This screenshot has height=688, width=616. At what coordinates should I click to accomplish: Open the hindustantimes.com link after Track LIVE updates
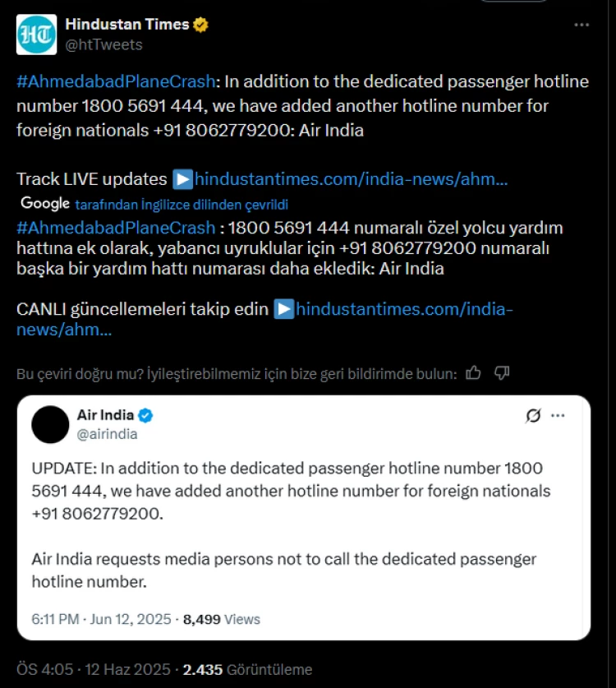pos(351,178)
